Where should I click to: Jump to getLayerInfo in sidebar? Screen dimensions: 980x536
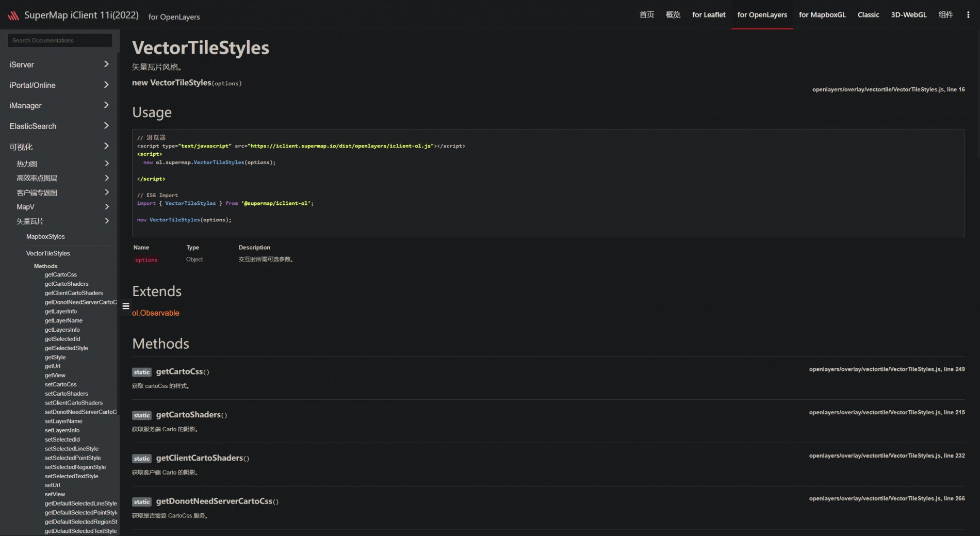[x=61, y=312]
